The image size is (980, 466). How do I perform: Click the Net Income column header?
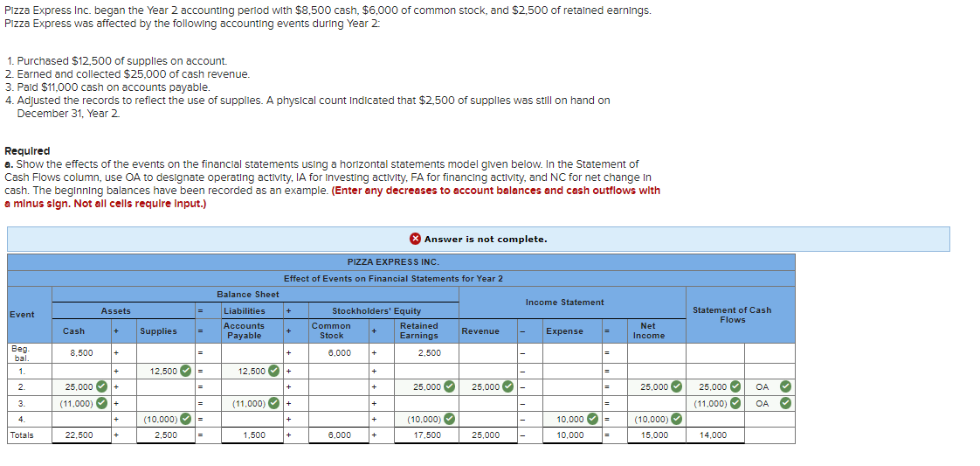click(648, 330)
